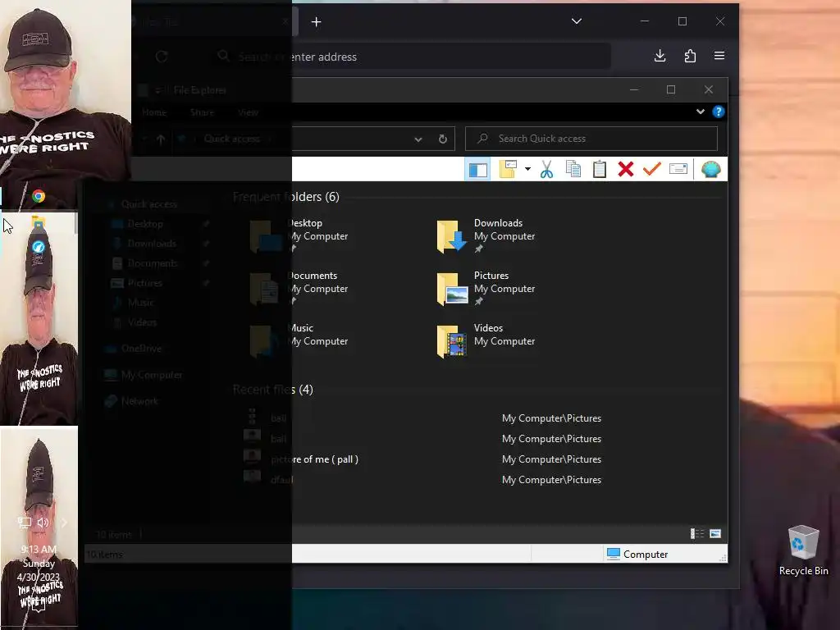This screenshot has width=840, height=630.
Task: Switch to Details view icon in status bar
Action: point(697,533)
